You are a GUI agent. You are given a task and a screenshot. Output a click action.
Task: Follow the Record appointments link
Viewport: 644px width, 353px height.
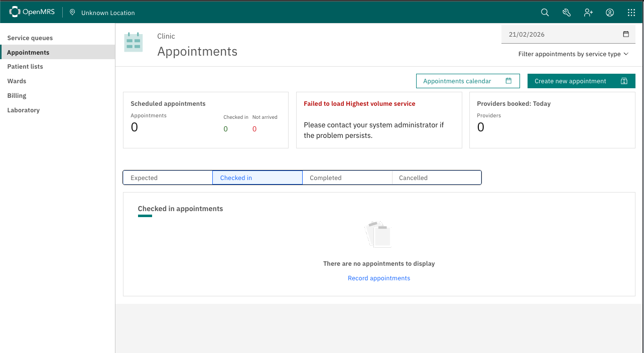pyautogui.click(x=379, y=278)
